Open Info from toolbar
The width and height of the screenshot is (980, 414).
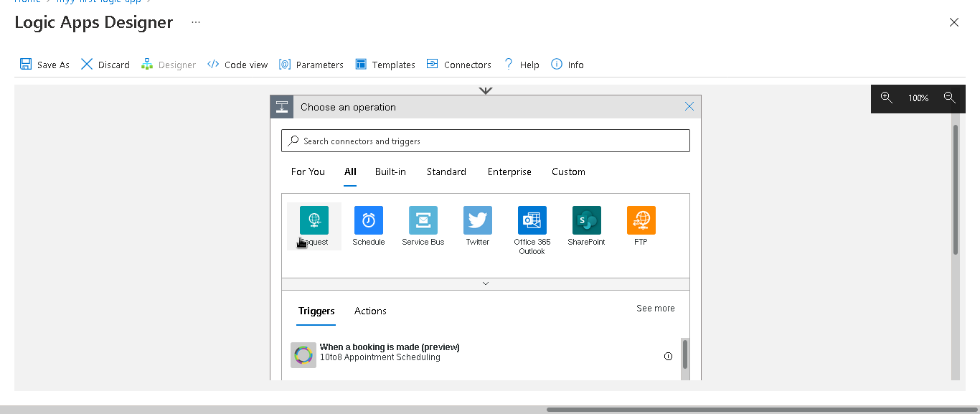pos(567,65)
